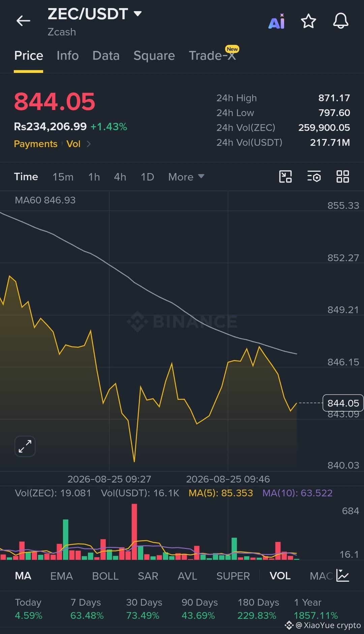
Task: Toggle the MAC sub-indicator
Action: (x=322, y=576)
